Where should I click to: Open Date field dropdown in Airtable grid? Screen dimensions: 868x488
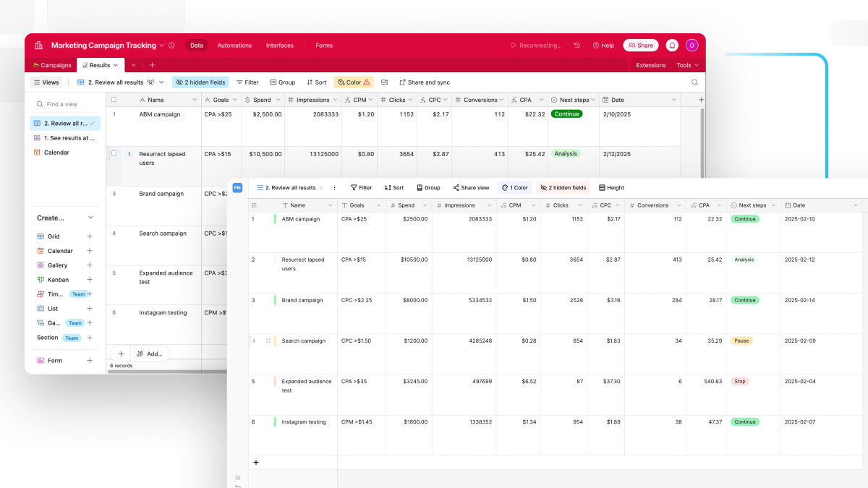coord(674,100)
